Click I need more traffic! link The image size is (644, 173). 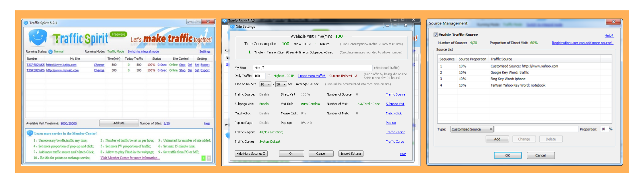312,76
